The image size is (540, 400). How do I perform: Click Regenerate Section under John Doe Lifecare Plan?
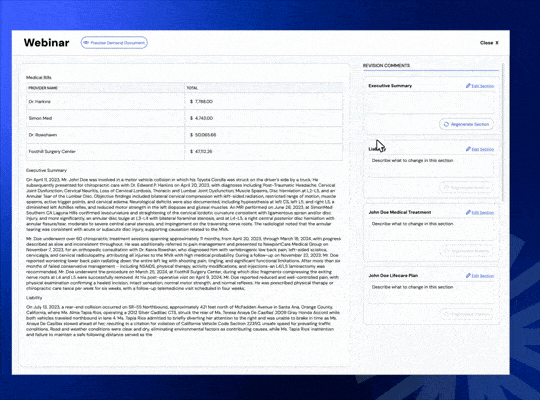coord(466,314)
